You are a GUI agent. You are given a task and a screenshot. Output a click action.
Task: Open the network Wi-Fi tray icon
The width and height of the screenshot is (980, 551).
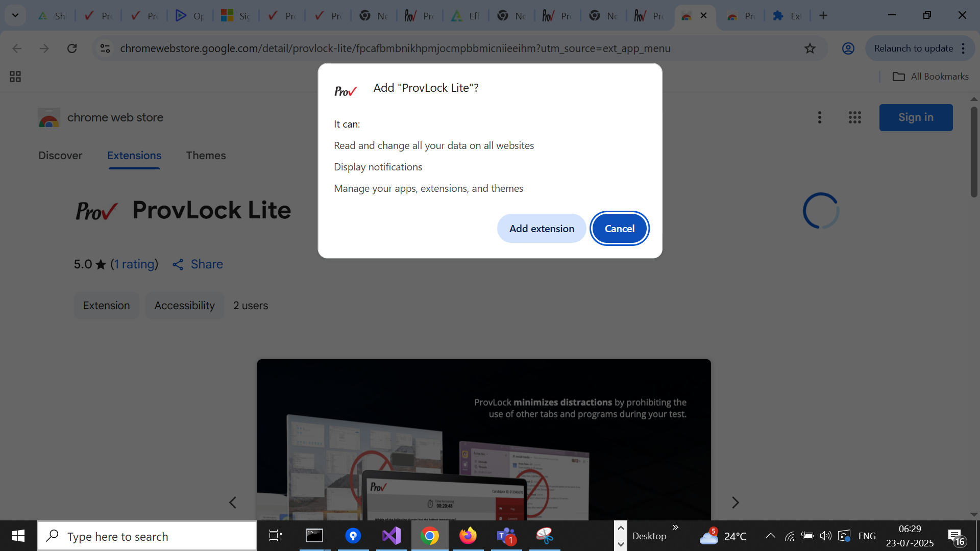(790, 536)
